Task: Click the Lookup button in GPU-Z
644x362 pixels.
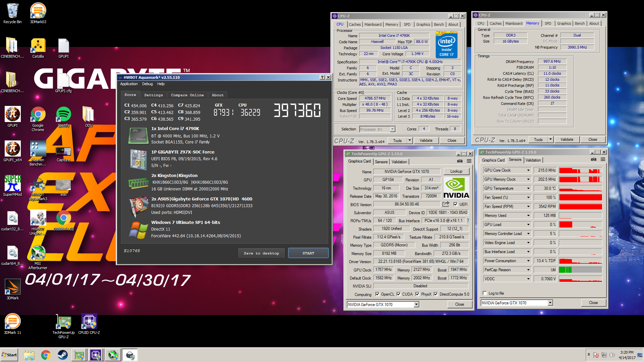Action: coord(456,171)
